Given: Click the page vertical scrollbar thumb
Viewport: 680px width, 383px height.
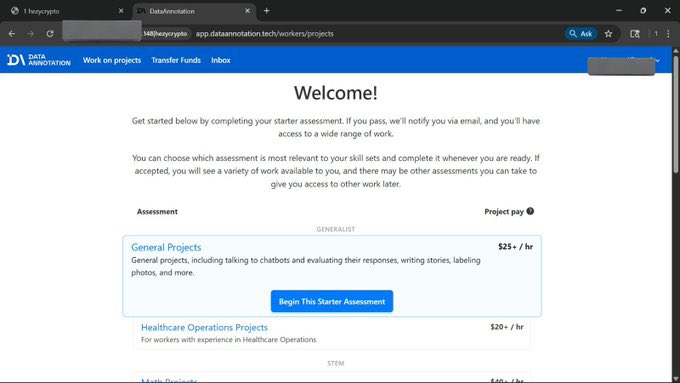Looking at the screenshot, I should tap(676, 115).
